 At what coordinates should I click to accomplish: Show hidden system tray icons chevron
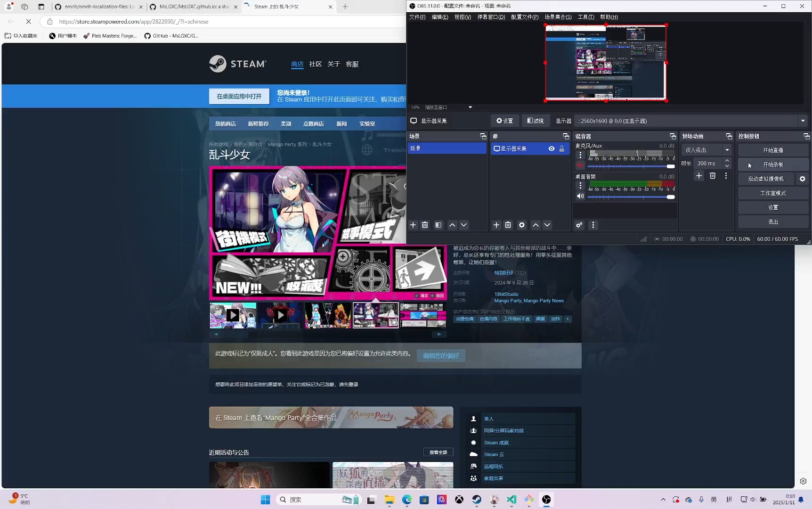[x=663, y=500]
